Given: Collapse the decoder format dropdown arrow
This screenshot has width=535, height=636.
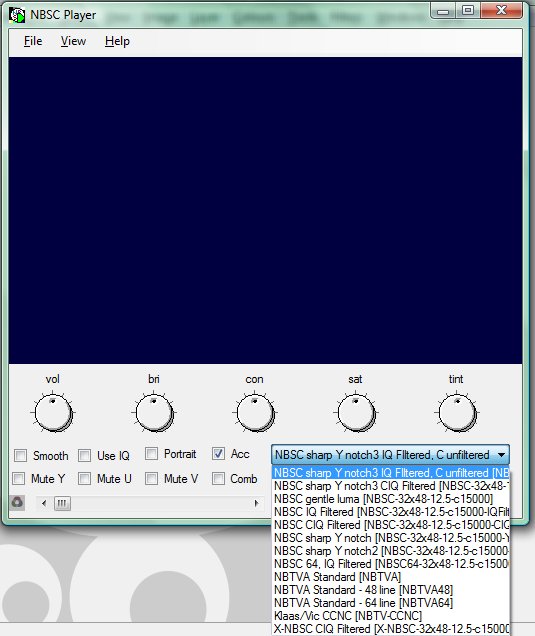Looking at the screenshot, I should [501, 455].
